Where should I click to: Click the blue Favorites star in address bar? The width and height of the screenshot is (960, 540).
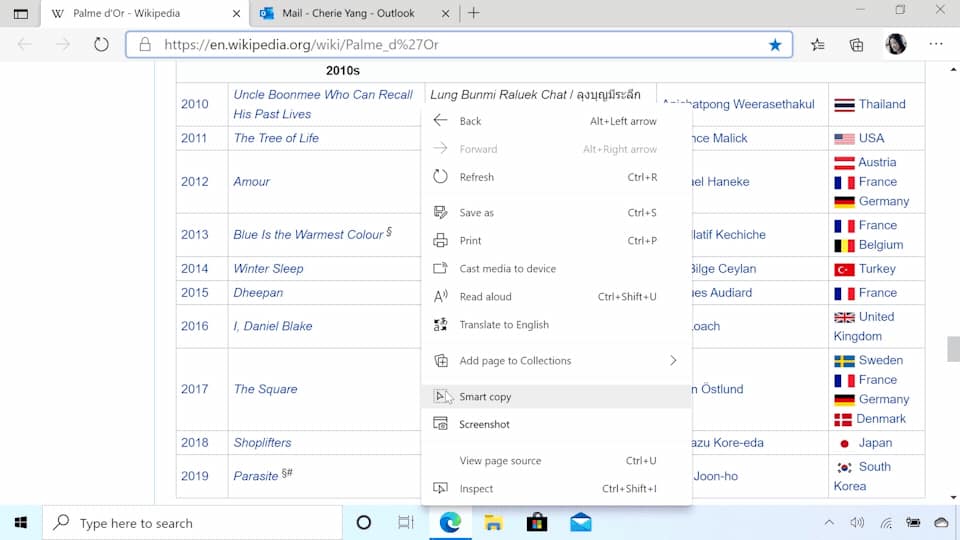(x=775, y=45)
